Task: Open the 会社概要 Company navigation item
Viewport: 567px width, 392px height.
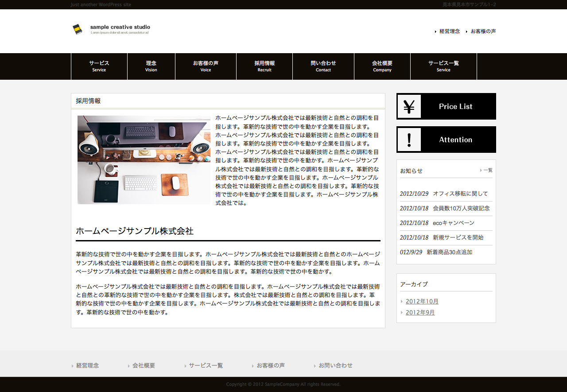Action: pyautogui.click(x=382, y=66)
